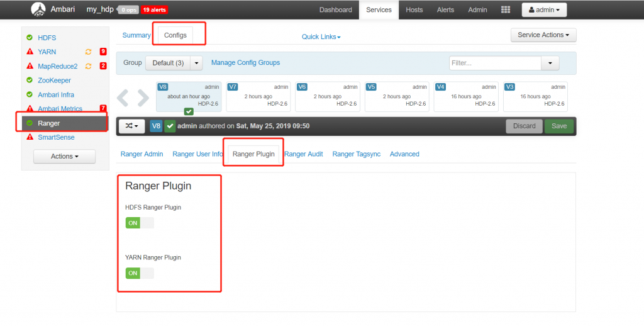This screenshot has height=326, width=644.
Task: Select the V4 config version card
Action: point(466,97)
